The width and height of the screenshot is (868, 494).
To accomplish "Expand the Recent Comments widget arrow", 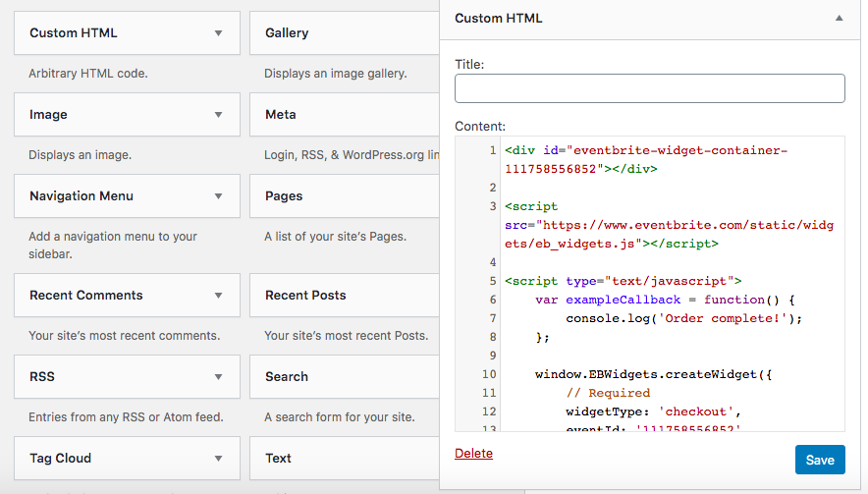I will click(x=218, y=296).
